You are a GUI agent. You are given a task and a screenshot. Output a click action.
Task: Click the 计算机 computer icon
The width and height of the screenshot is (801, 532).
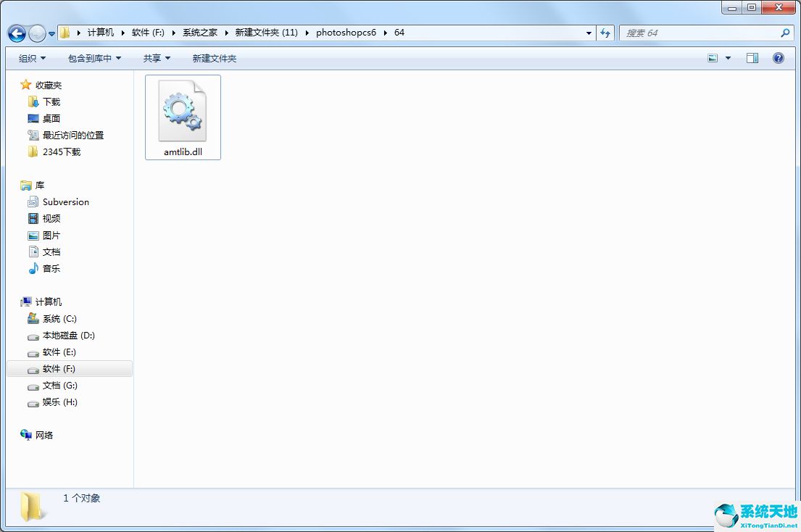coord(26,302)
